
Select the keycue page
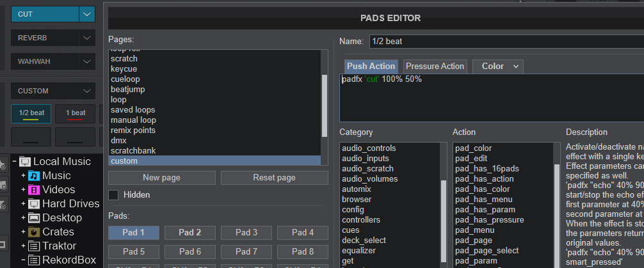coord(215,69)
